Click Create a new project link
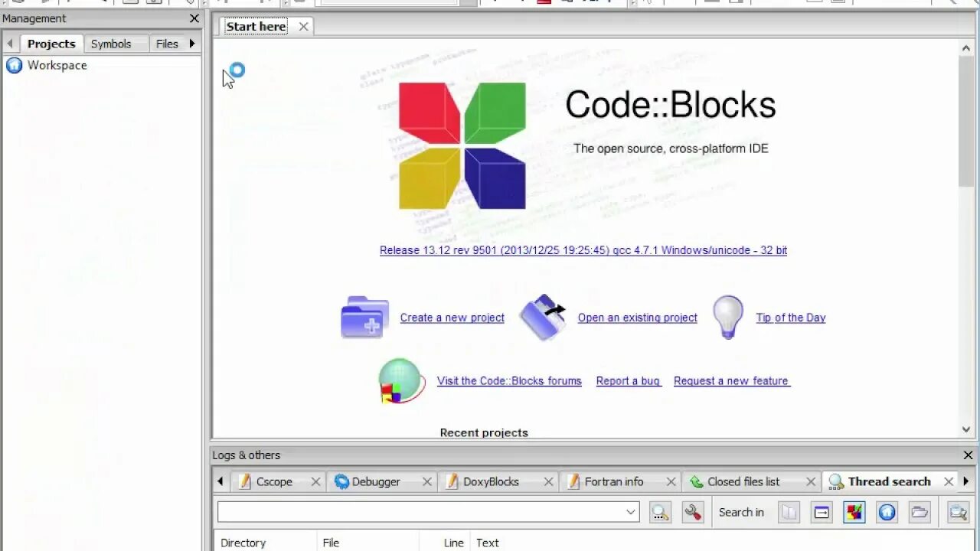Image resolution: width=980 pixels, height=551 pixels. (x=452, y=318)
